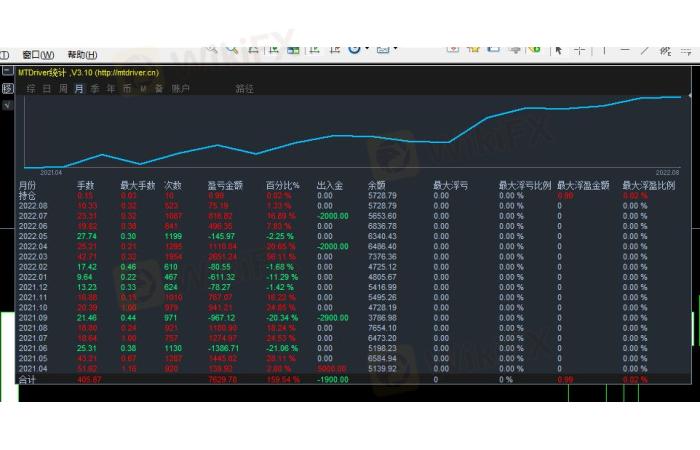700x450 pixels.
Task: Select the cursor arrow tool in toolbar
Action: point(558,50)
